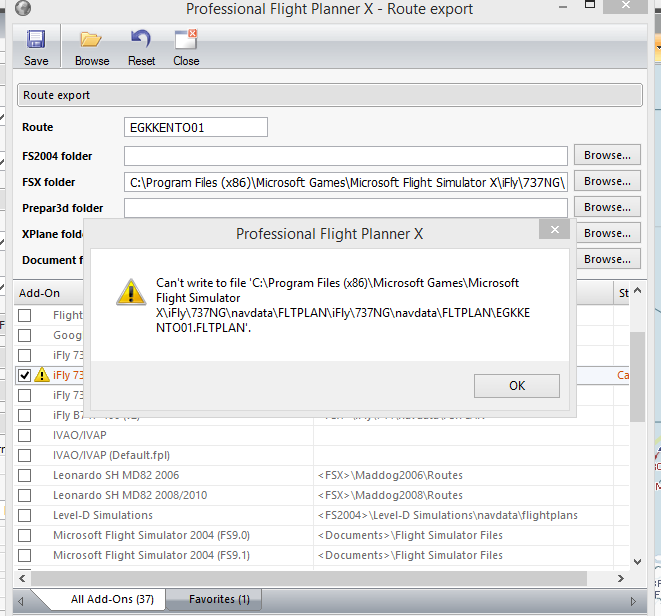Click the Close toolbar icon
The image size is (661, 616).
click(186, 39)
